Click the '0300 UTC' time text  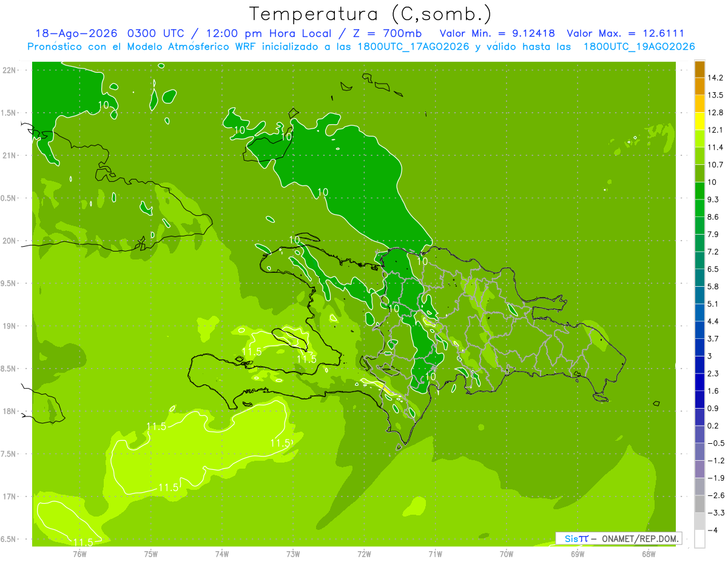pos(157,33)
